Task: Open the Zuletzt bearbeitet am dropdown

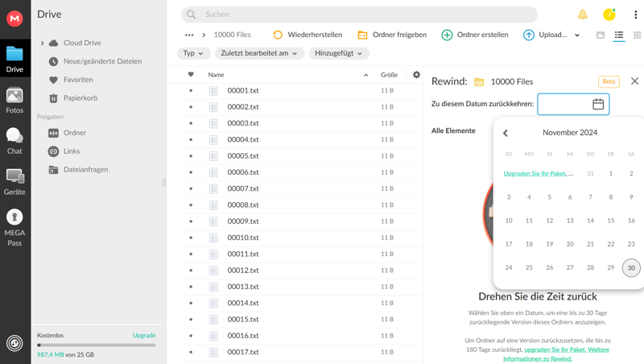Action: (x=258, y=53)
